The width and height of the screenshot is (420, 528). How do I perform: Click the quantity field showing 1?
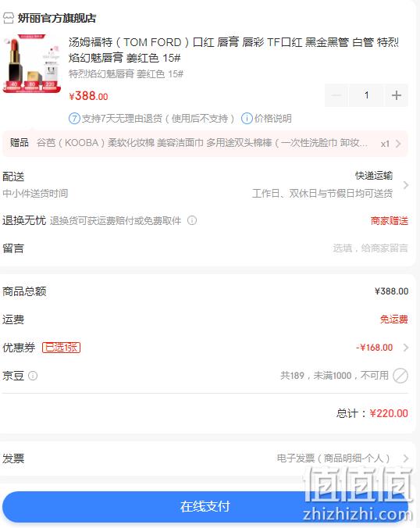[x=366, y=95]
